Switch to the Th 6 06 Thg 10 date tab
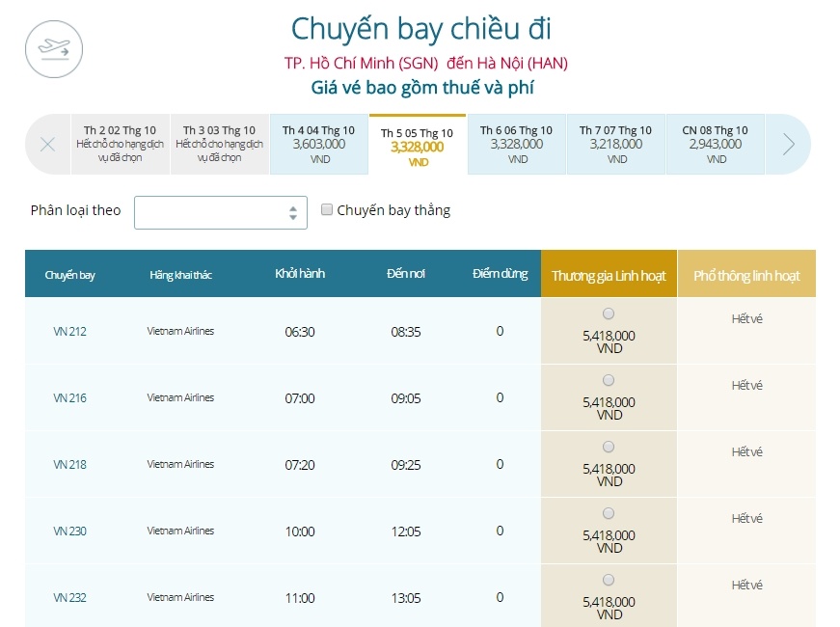 pyautogui.click(x=517, y=144)
